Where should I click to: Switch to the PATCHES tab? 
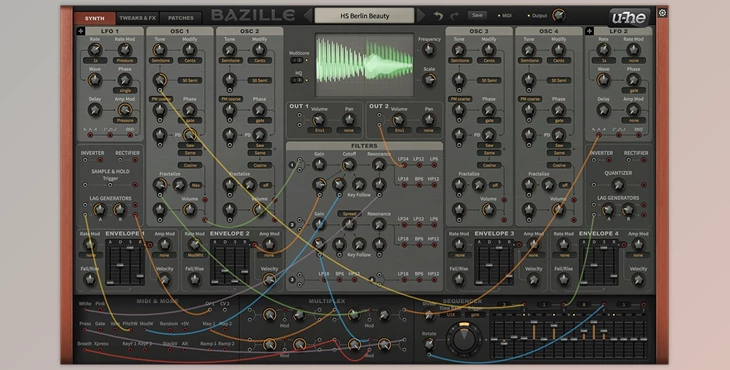click(x=181, y=18)
